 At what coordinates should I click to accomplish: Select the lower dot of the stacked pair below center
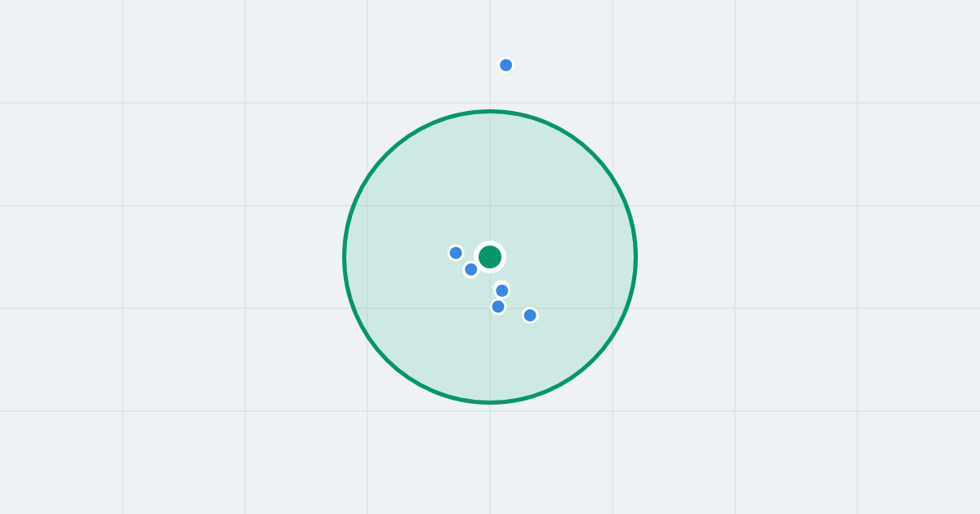point(498,307)
